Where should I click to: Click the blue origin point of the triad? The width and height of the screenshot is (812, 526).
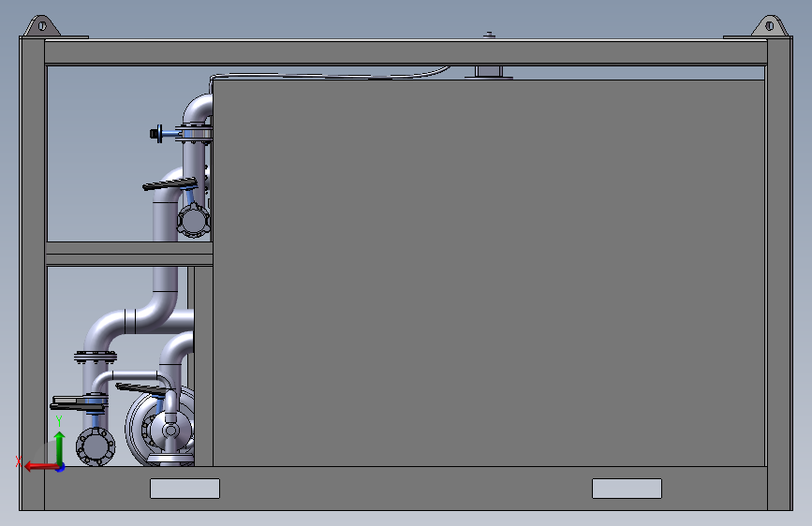[61, 467]
